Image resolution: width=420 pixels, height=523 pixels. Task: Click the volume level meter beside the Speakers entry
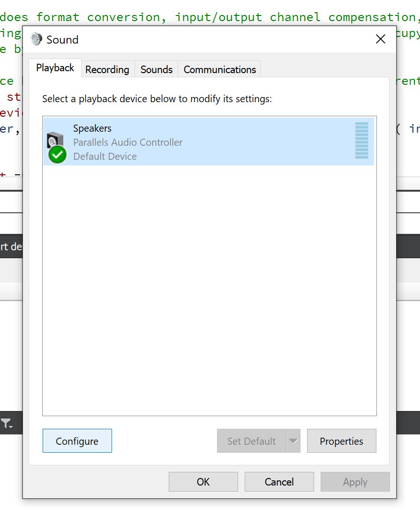click(x=362, y=141)
